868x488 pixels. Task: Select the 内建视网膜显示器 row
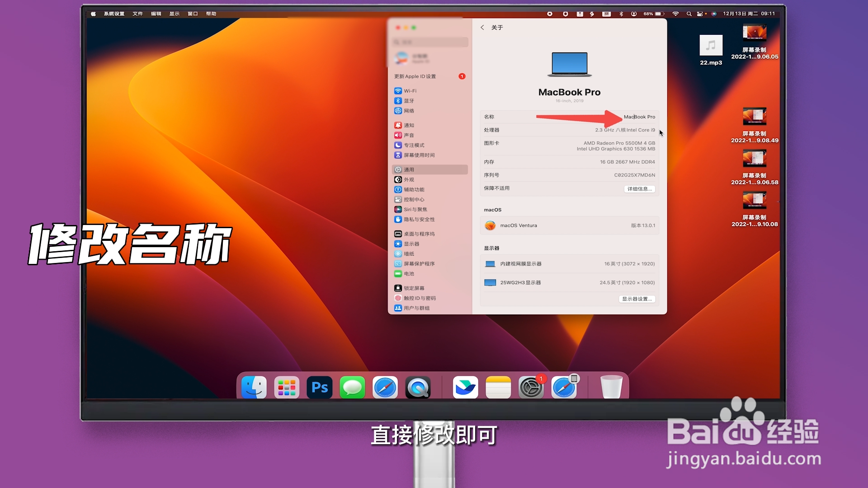(569, 264)
